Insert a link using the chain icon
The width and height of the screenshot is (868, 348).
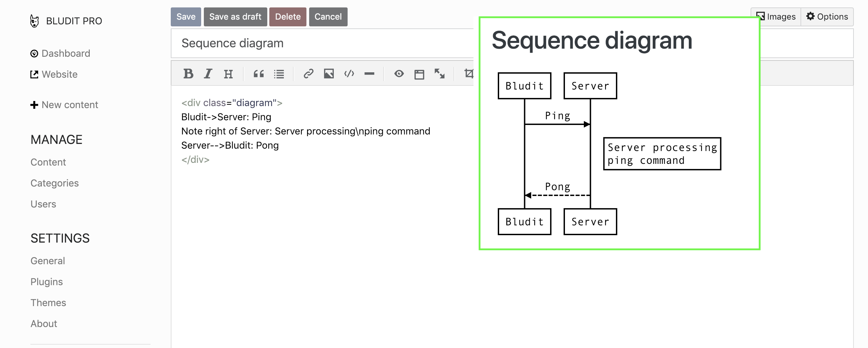tap(308, 74)
